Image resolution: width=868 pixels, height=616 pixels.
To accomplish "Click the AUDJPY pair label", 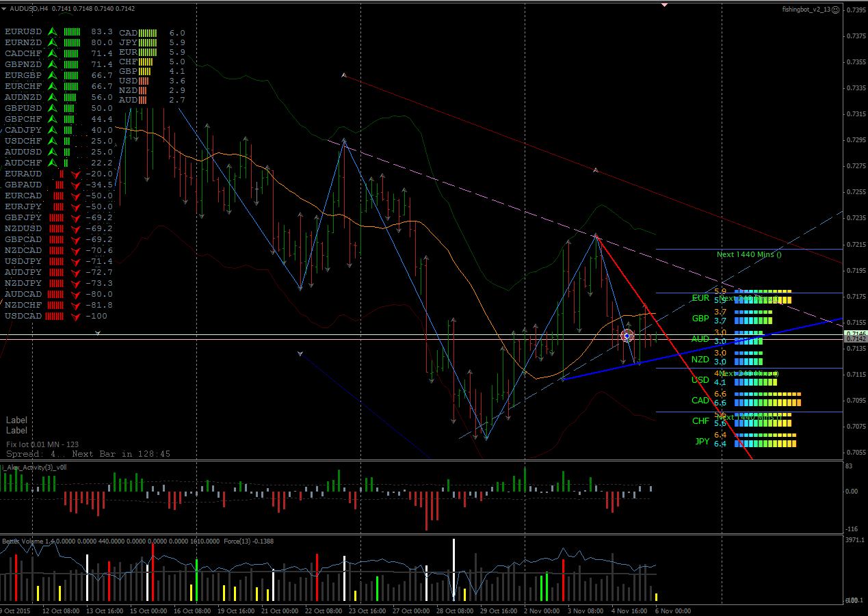I will coord(23,272).
